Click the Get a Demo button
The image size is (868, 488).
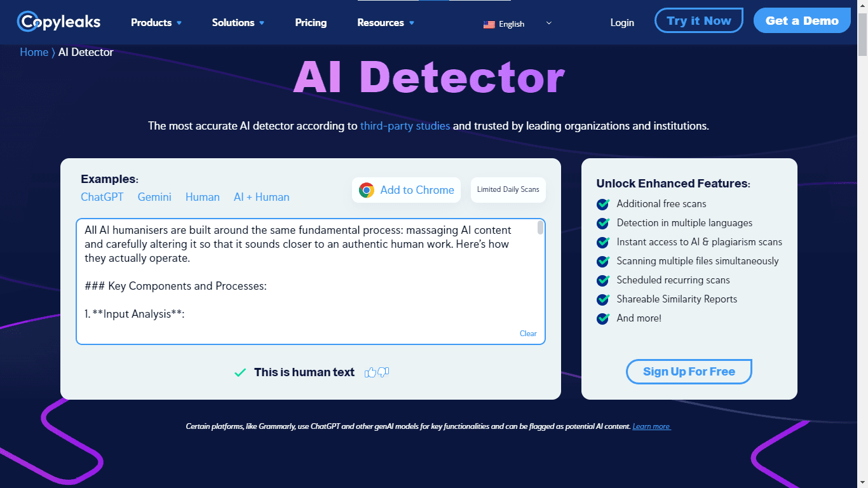(x=802, y=20)
